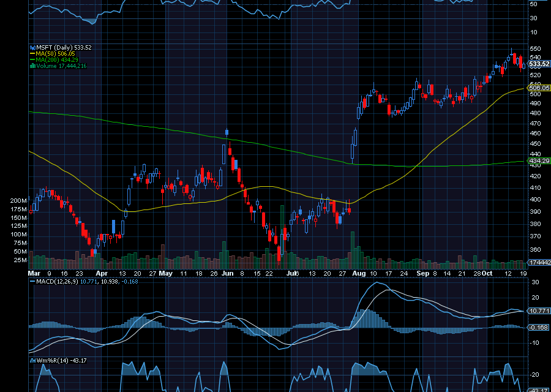Click the Jun label on the date axis
Screen dimensions: 551x392
tap(228, 274)
